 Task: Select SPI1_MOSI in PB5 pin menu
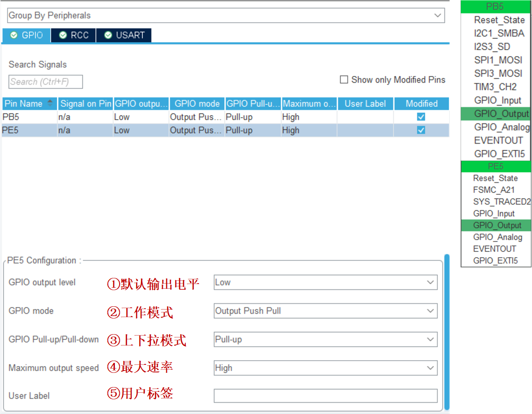tap(498, 60)
